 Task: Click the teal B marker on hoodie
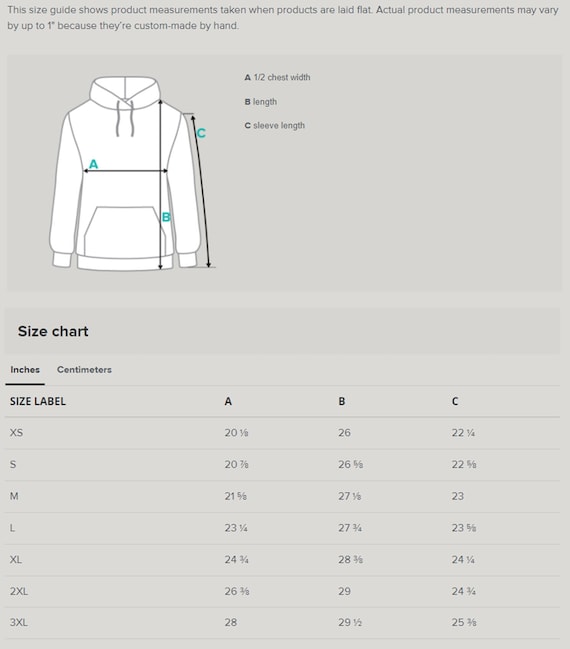(x=166, y=217)
